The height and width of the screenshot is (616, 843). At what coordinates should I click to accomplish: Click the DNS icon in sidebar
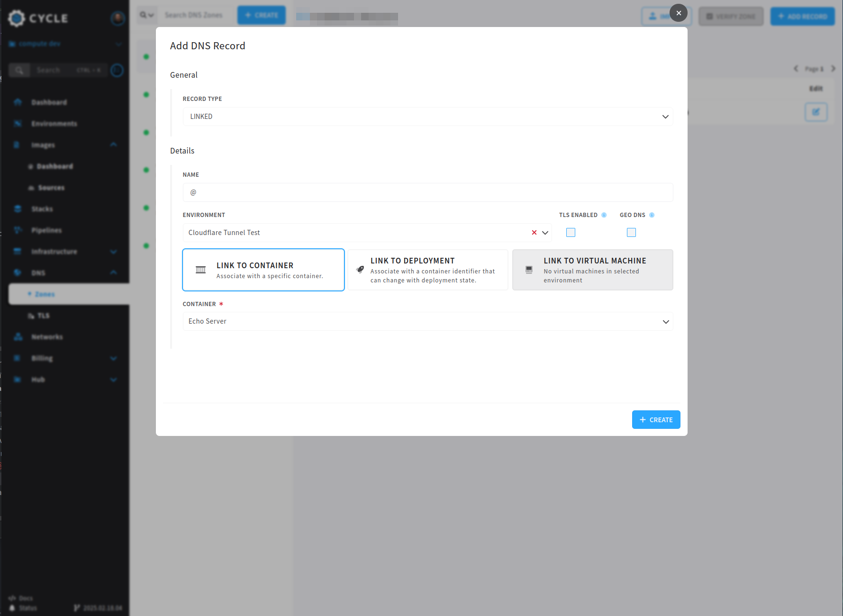18,273
